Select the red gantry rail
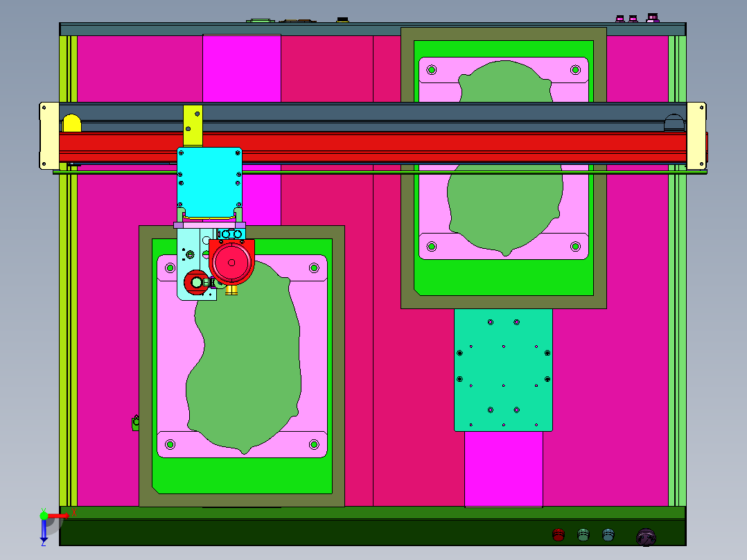This screenshot has height=560, width=747. pos(373,148)
